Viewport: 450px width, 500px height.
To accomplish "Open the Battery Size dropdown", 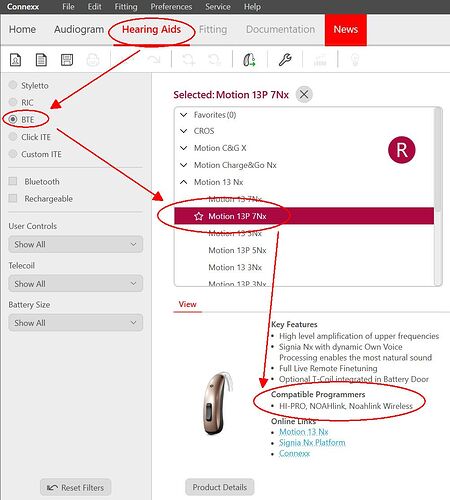I will [76, 323].
